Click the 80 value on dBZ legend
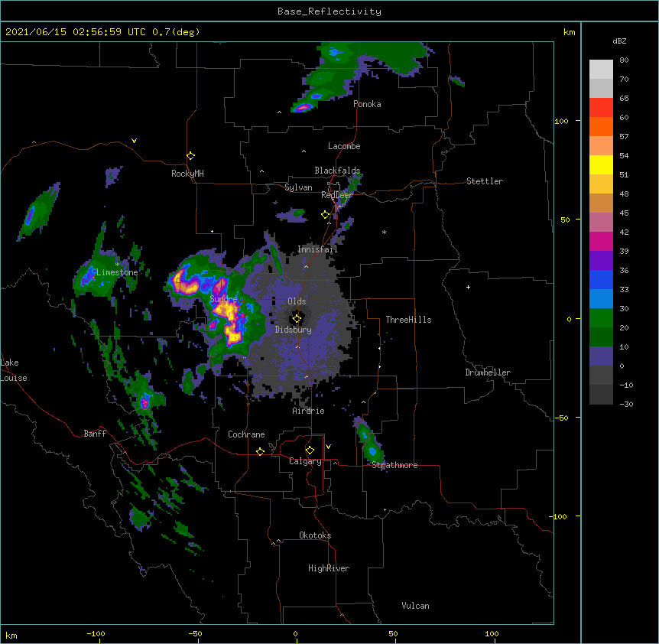659x644 pixels. coord(624,60)
